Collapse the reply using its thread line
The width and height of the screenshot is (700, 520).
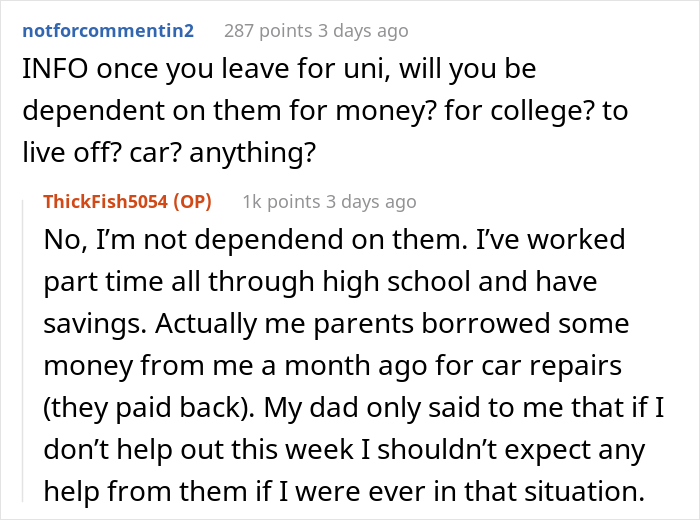27,350
